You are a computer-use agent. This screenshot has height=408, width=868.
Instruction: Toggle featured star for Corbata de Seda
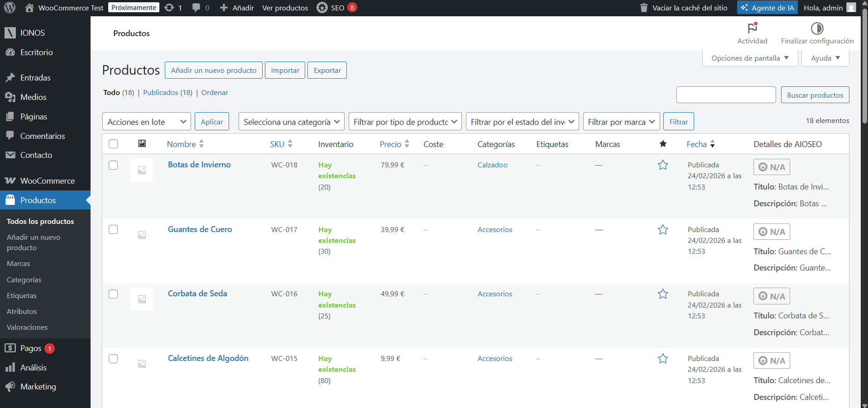tap(663, 294)
